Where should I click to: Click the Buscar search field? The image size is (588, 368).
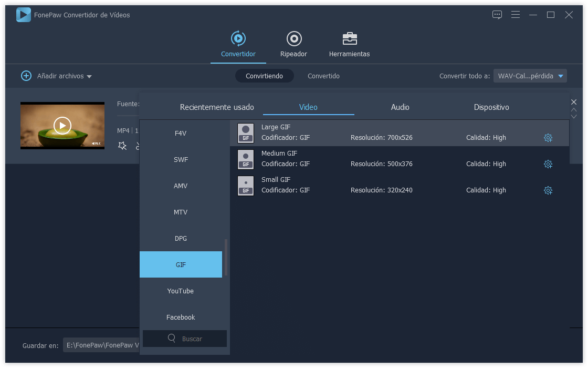(185, 339)
